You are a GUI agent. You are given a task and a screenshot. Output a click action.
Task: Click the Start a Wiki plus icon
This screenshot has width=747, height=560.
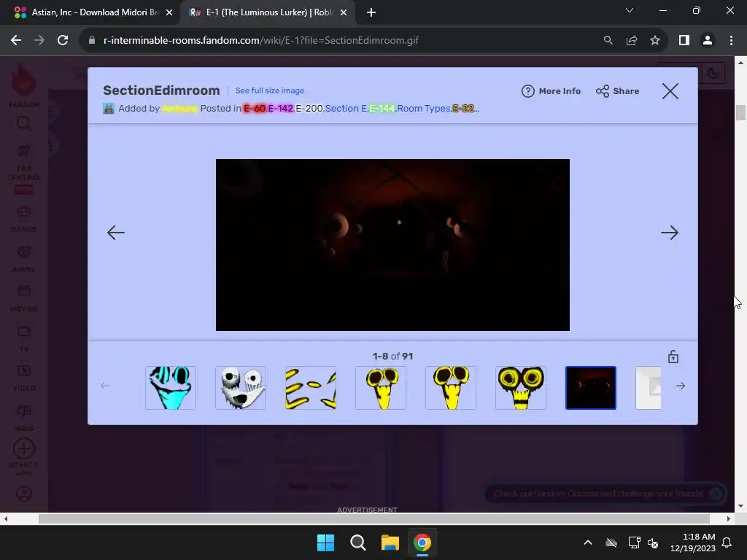[24, 448]
